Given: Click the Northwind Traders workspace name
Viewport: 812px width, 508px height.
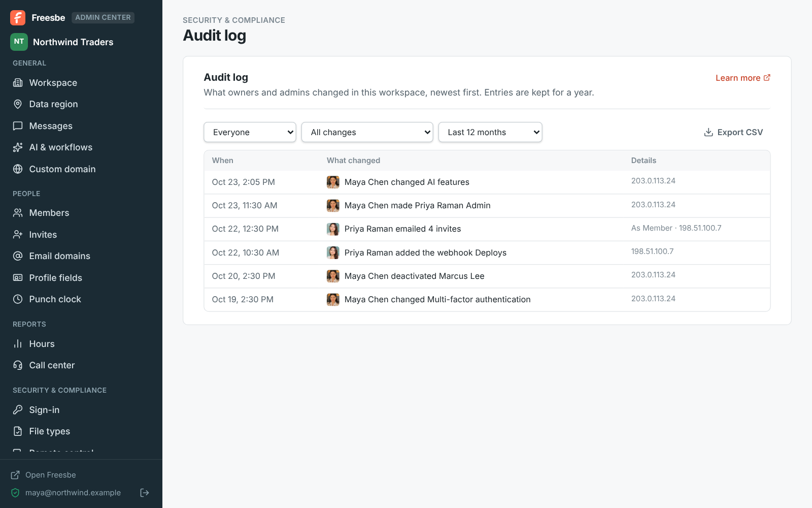Looking at the screenshot, I should [73, 42].
